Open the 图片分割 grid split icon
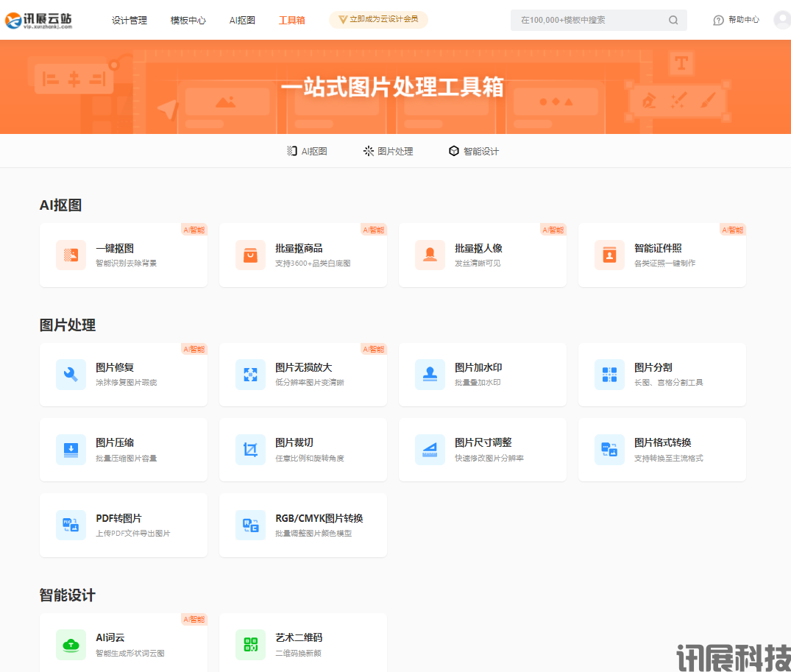This screenshot has width=791, height=672. pos(609,374)
